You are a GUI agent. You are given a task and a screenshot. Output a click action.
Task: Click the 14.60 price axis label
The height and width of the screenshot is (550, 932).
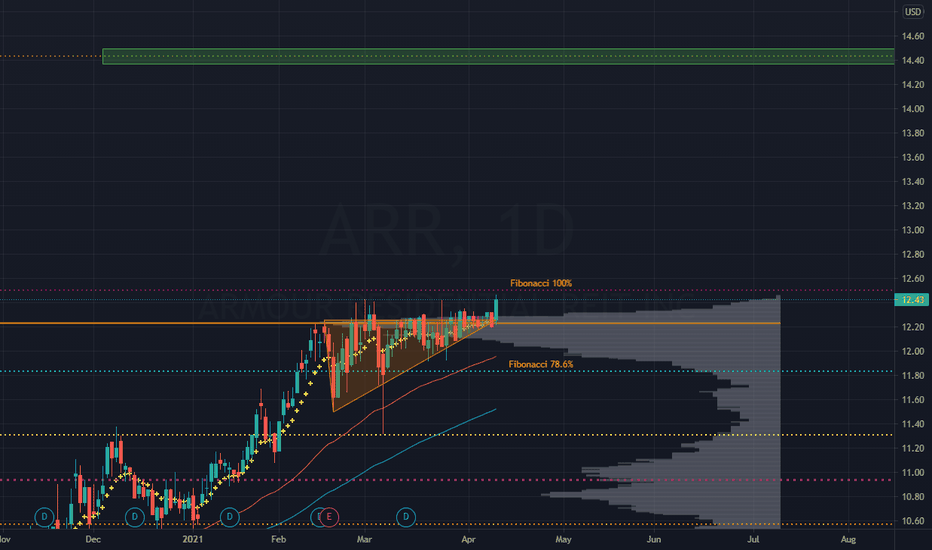coord(912,36)
